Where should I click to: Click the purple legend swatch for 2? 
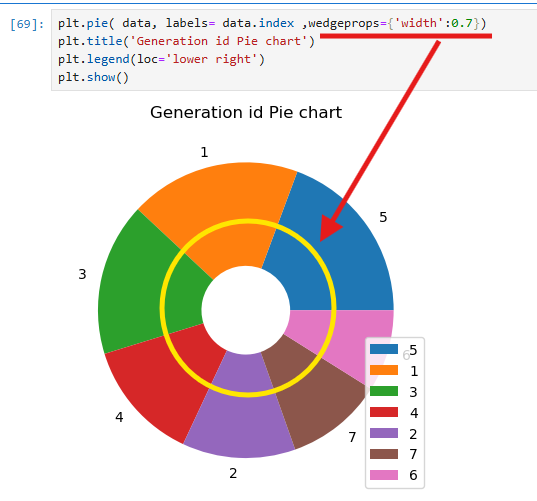click(384, 433)
